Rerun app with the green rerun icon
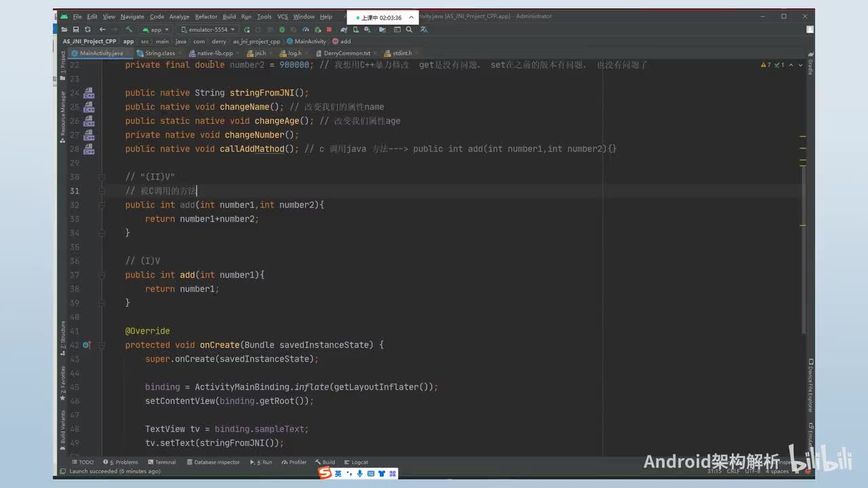 pos(248,30)
